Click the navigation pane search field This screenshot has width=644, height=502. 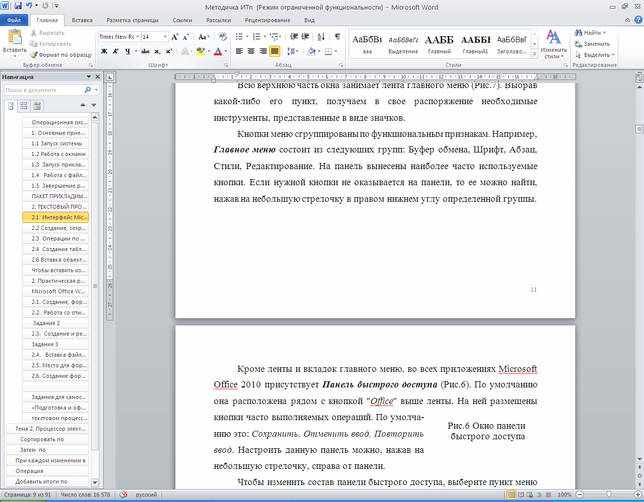[x=43, y=90]
